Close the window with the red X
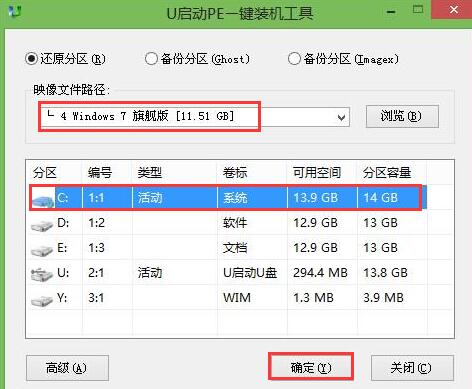The image size is (472, 389). (453, 10)
